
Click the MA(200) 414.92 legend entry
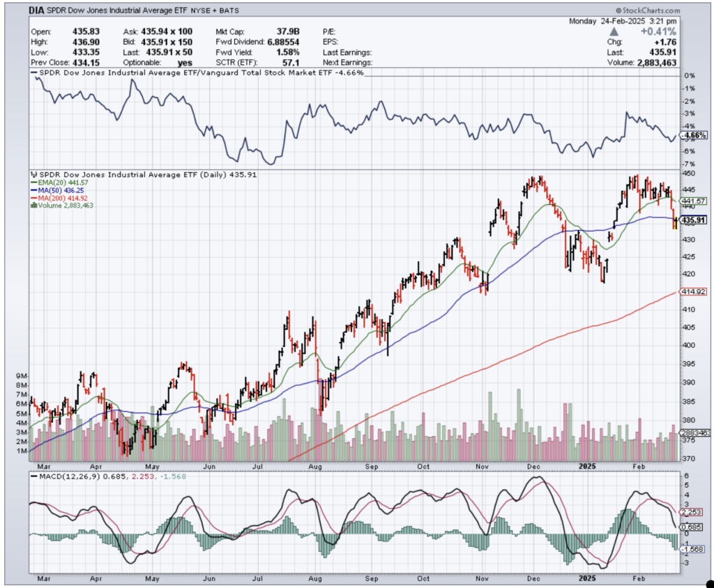pyautogui.click(x=59, y=199)
